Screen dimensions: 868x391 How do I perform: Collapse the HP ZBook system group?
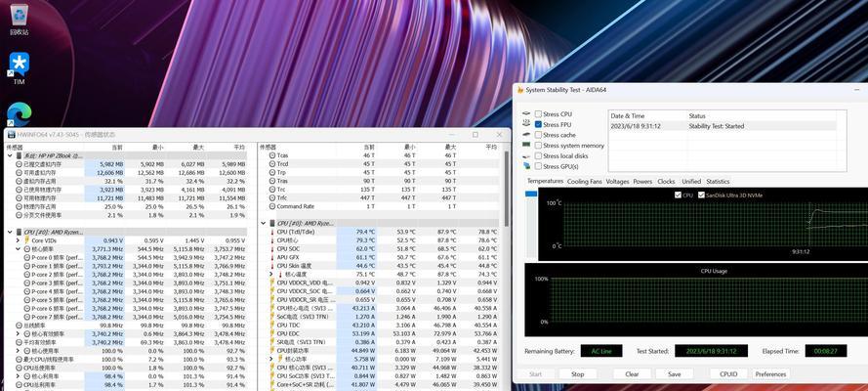pos(10,156)
